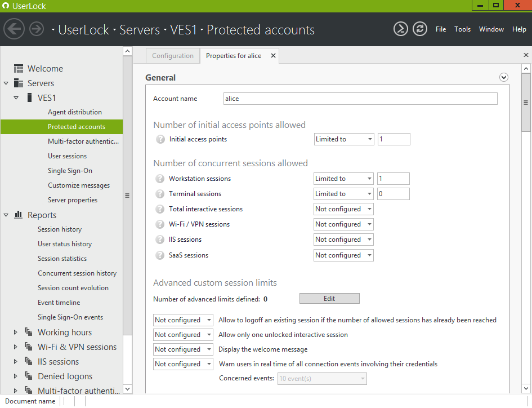Viewport: 532px width, 408px height.
Task: Collapse the General section chevron
Action: click(504, 77)
